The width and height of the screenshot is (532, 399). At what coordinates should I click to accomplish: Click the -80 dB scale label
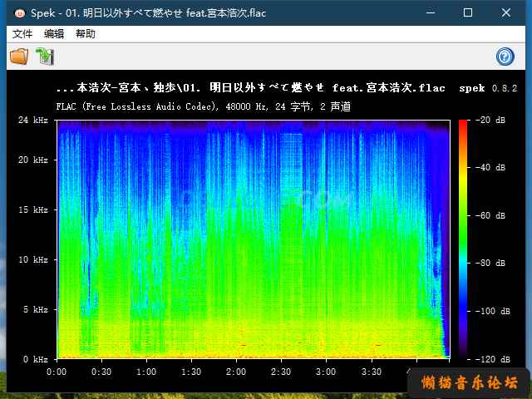[490, 263]
